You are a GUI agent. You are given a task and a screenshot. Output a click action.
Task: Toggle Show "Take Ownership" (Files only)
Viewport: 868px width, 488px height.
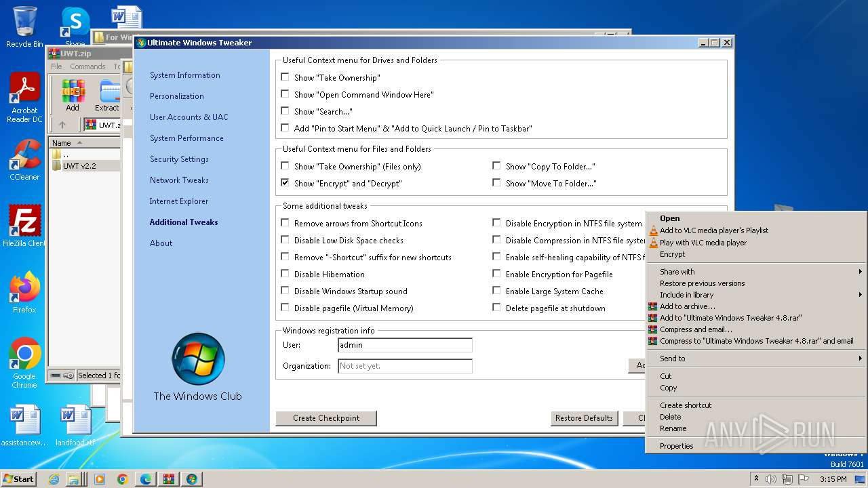(285, 166)
